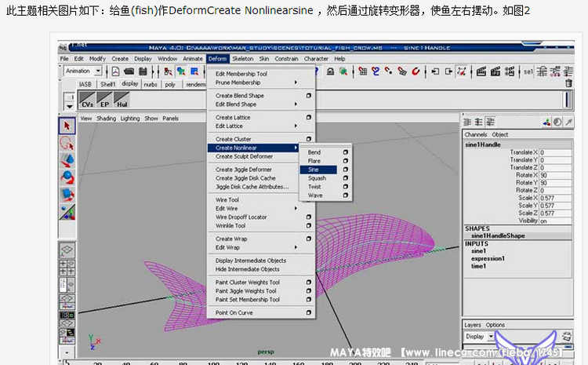Expand Prune Membership submenu arrow

click(296, 82)
